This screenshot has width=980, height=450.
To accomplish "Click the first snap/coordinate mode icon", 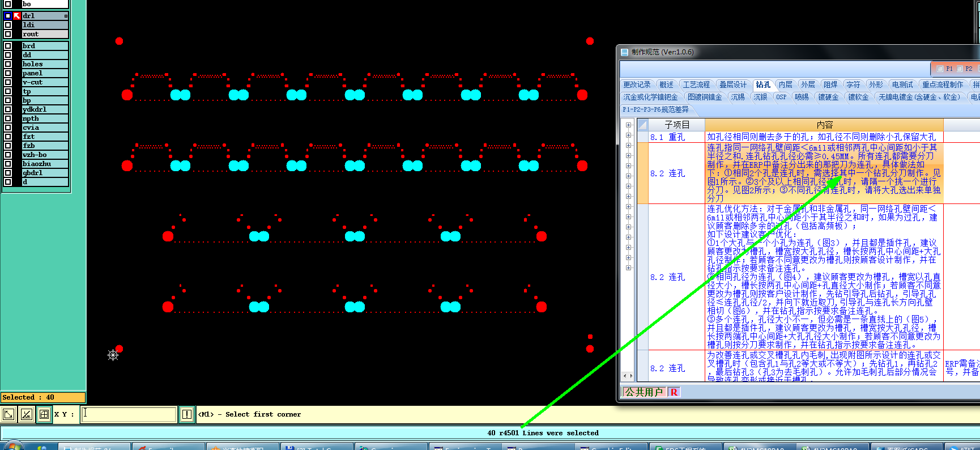I will click(8, 414).
